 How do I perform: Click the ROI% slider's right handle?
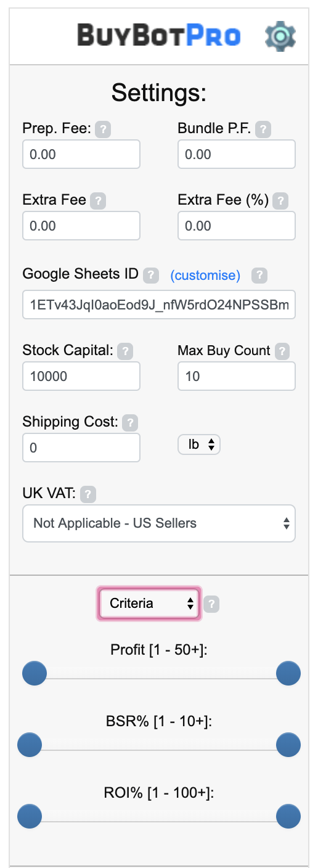click(x=288, y=816)
